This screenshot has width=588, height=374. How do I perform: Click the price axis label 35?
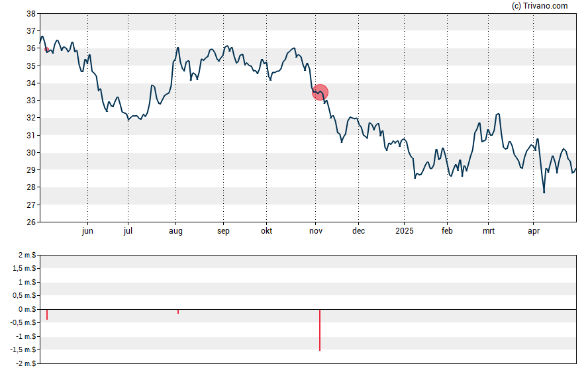[x=31, y=66]
